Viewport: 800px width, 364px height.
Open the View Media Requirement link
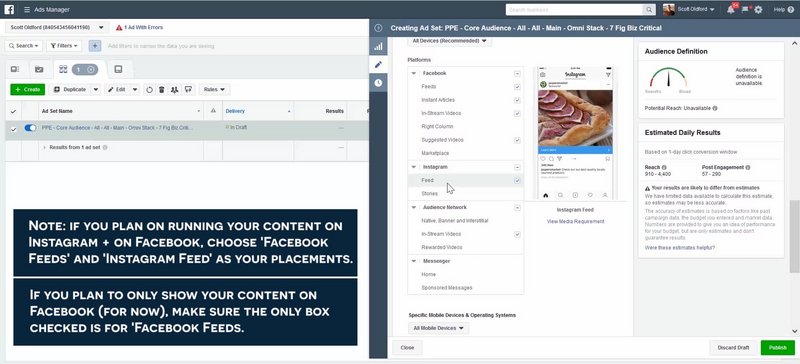point(576,222)
